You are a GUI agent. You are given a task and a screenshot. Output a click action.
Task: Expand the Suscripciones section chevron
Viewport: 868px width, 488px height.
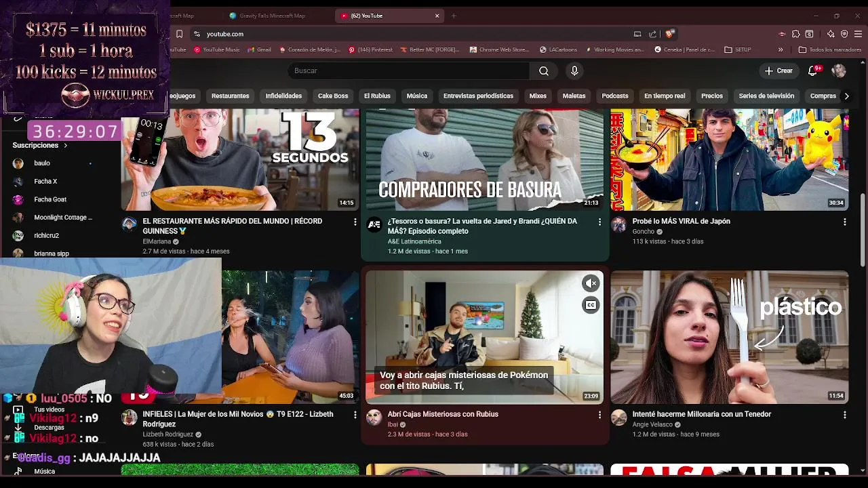point(66,146)
